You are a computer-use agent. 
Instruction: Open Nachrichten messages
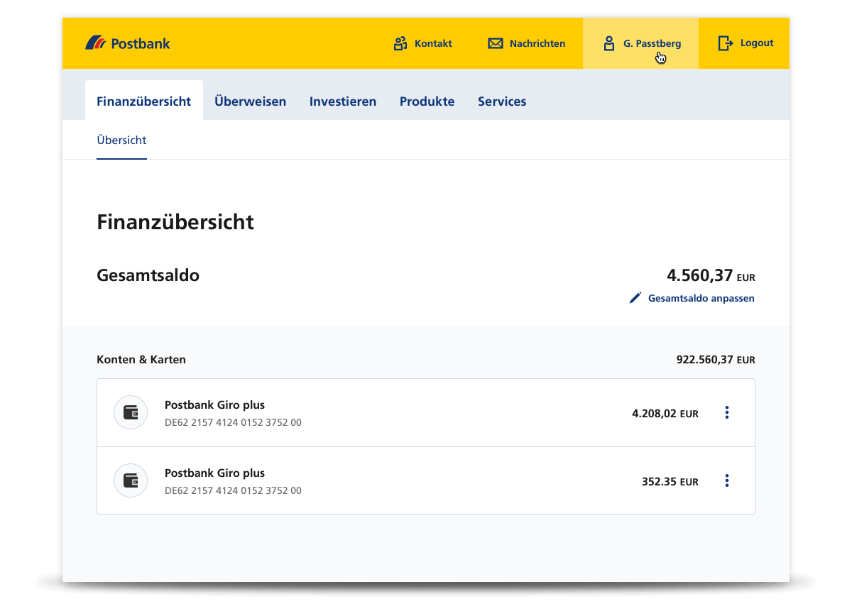537,43
